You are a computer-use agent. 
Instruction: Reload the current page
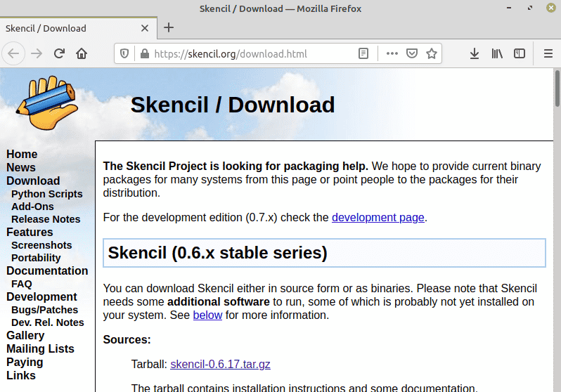(59, 53)
